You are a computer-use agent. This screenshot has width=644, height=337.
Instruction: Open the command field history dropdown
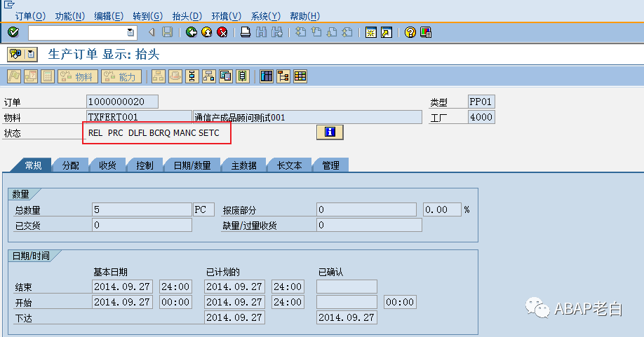coord(130,32)
